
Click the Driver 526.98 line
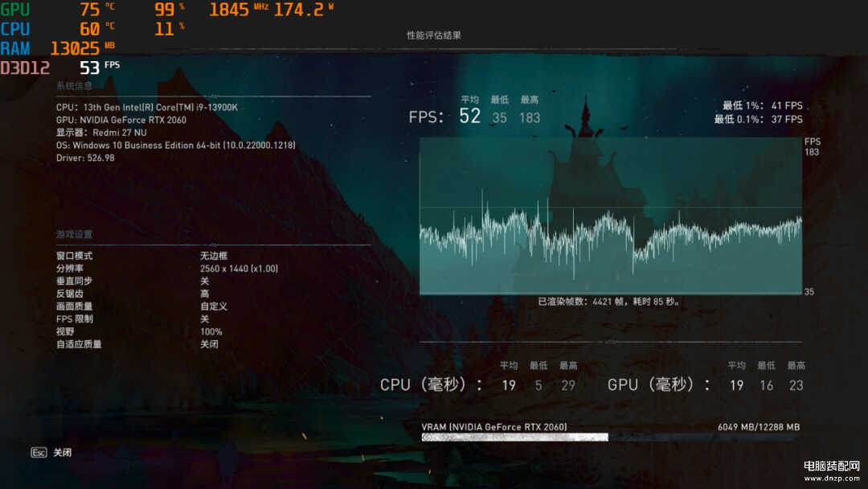tap(85, 158)
